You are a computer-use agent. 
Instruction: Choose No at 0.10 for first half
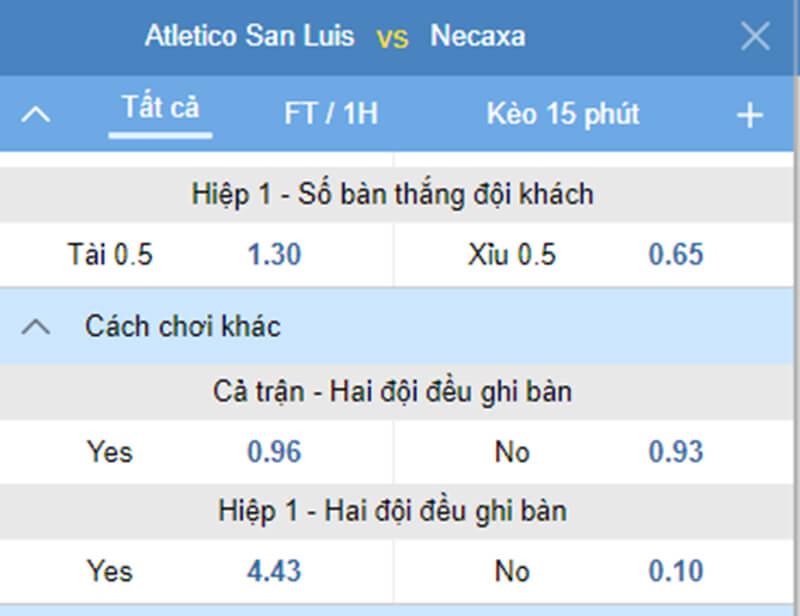pyautogui.click(x=675, y=571)
